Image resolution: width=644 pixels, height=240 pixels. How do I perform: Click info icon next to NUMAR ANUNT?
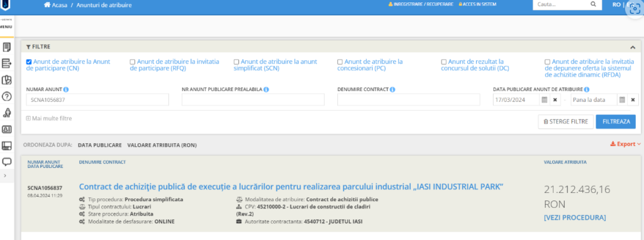(x=66, y=89)
